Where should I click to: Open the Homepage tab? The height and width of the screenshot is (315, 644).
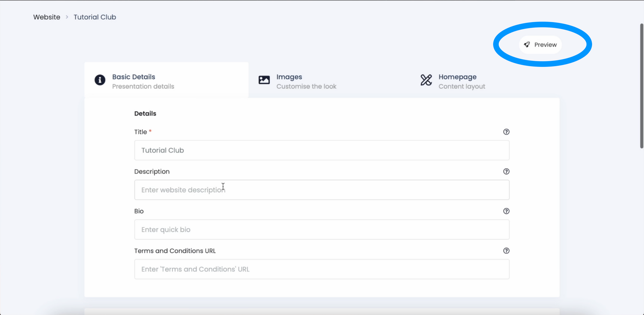tap(485, 80)
